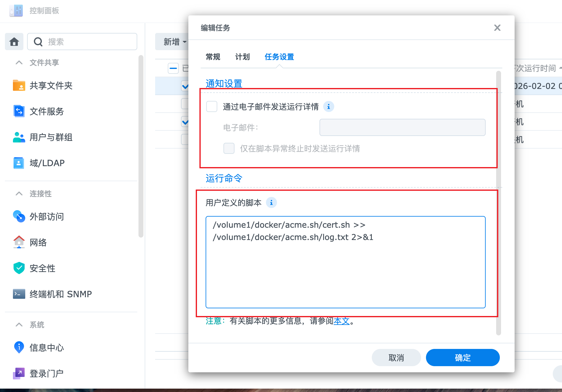Toggle 仅在脚本异常终止时发送运行详情 checkbox
The width and height of the screenshot is (562, 392).
(x=229, y=149)
